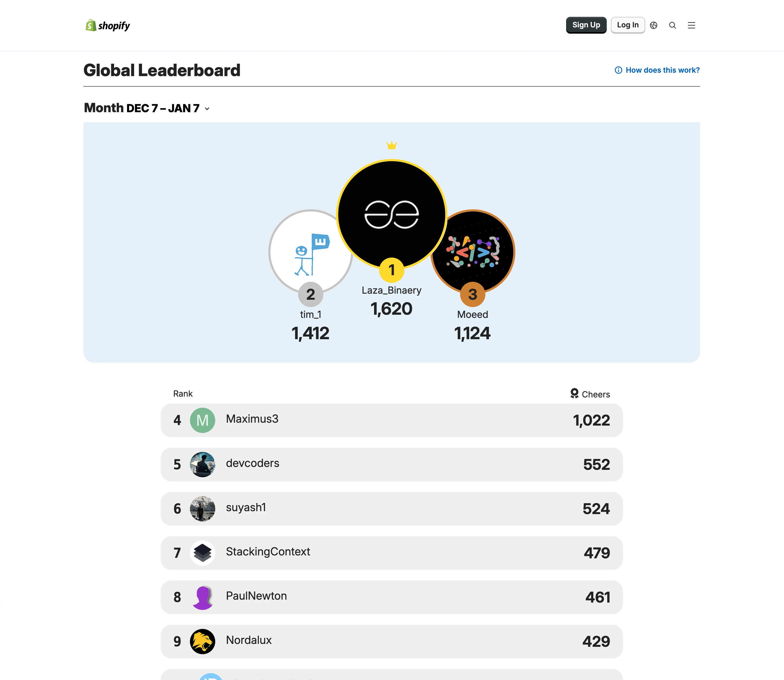Click the Laza_Binaery username

tap(391, 290)
